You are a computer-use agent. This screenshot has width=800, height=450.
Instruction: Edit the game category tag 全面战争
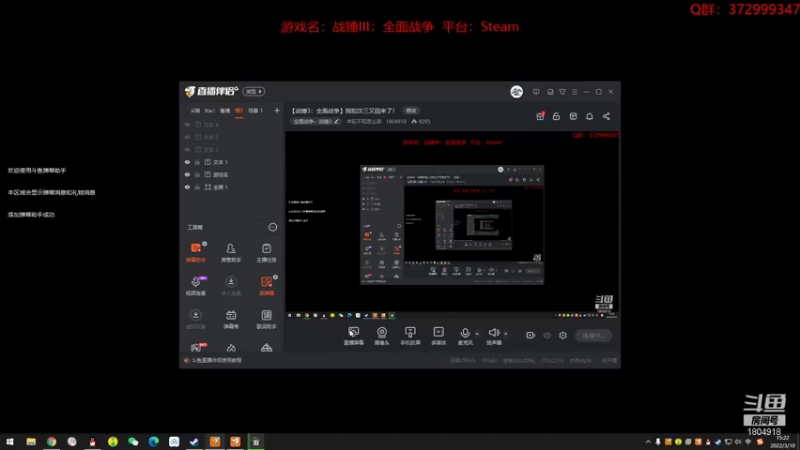(316, 121)
